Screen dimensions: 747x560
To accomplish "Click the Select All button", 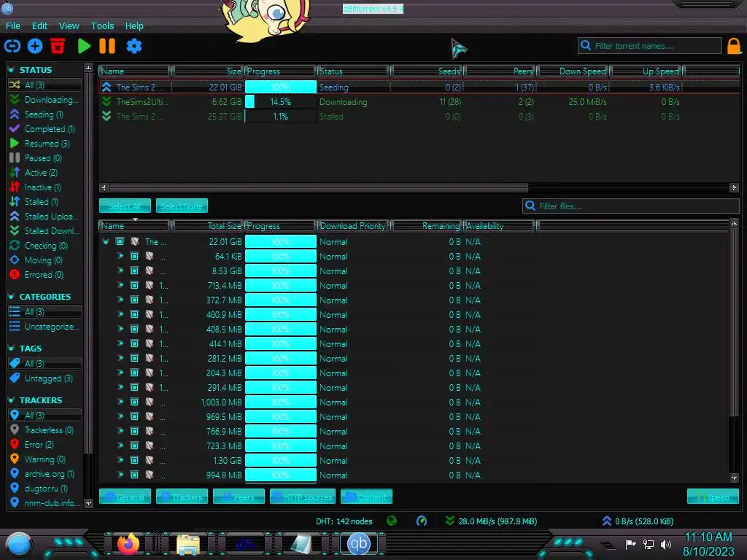I will click(125, 206).
